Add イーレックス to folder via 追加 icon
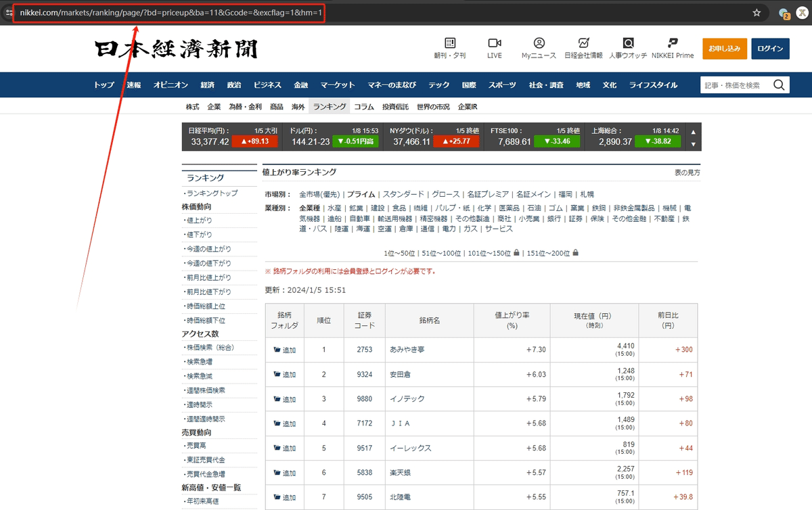 [x=284, y=448]
